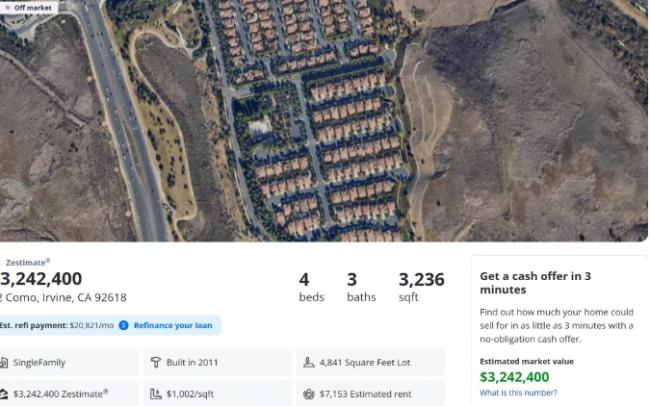Click the Get a cash offer heading
Viewport: 650px width, 406px height.
click(535, 283)
